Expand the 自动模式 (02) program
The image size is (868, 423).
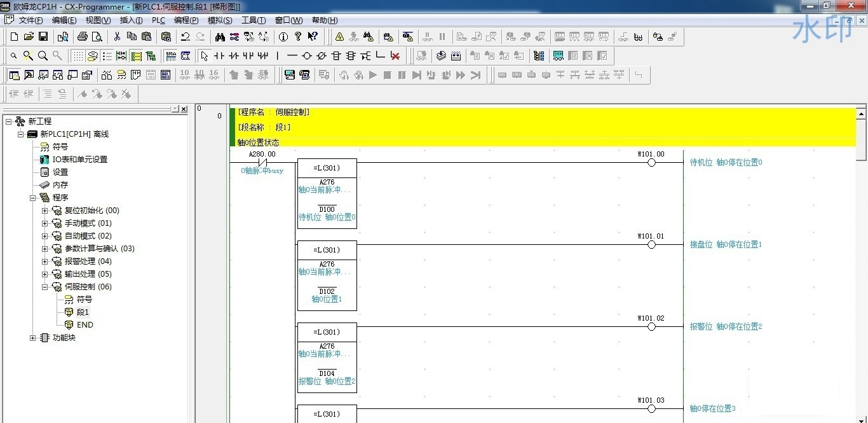(44, 236)
